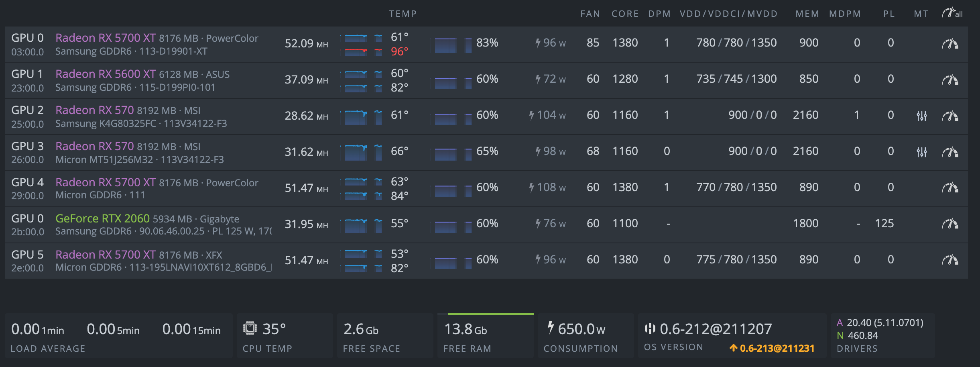Click the TEMP column header
Screen dimensions: 980x367
point(403,14)
